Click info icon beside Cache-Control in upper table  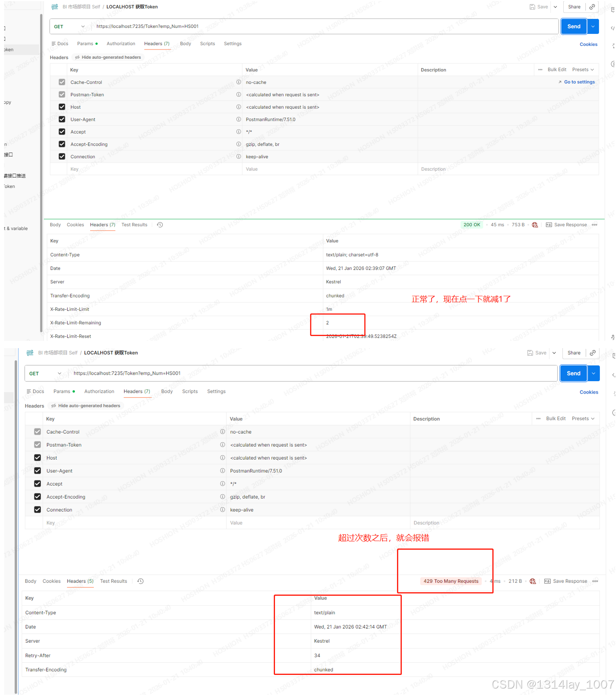[x=238, y=82]
